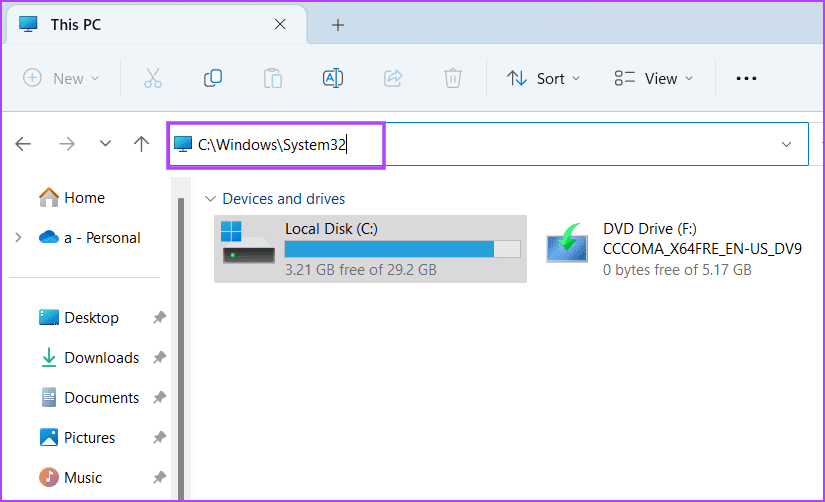
Task: Open the See more ellipsis menu
Action: tap(746, 78)
